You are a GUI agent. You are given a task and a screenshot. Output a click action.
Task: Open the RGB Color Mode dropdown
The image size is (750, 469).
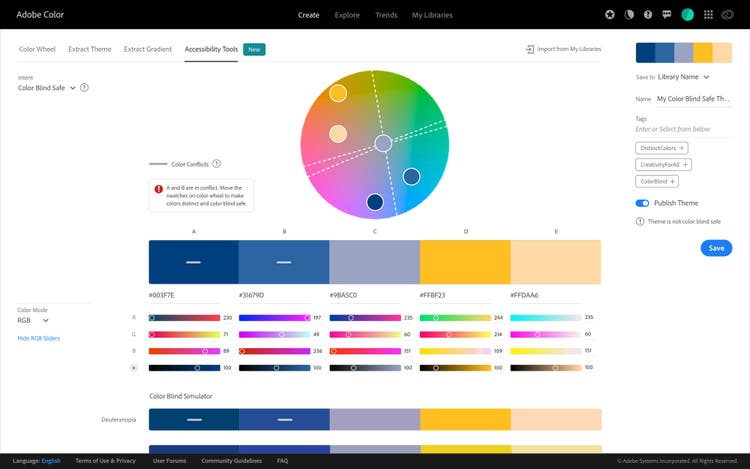(x=33, y=320)
